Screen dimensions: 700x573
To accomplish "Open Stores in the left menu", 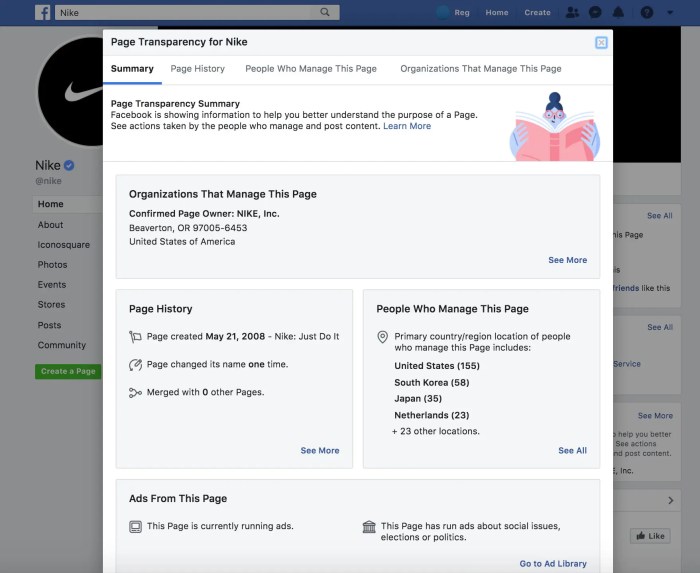I will tap(51, 304).
